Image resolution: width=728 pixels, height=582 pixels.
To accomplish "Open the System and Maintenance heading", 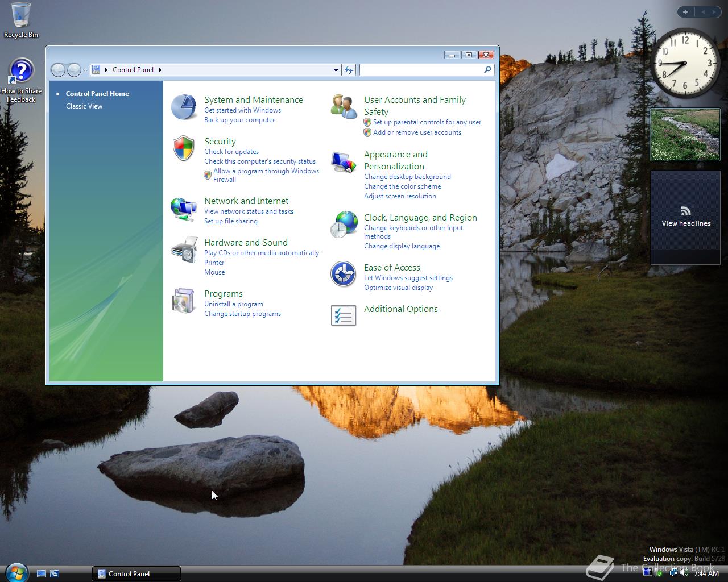I will (254, 100).
